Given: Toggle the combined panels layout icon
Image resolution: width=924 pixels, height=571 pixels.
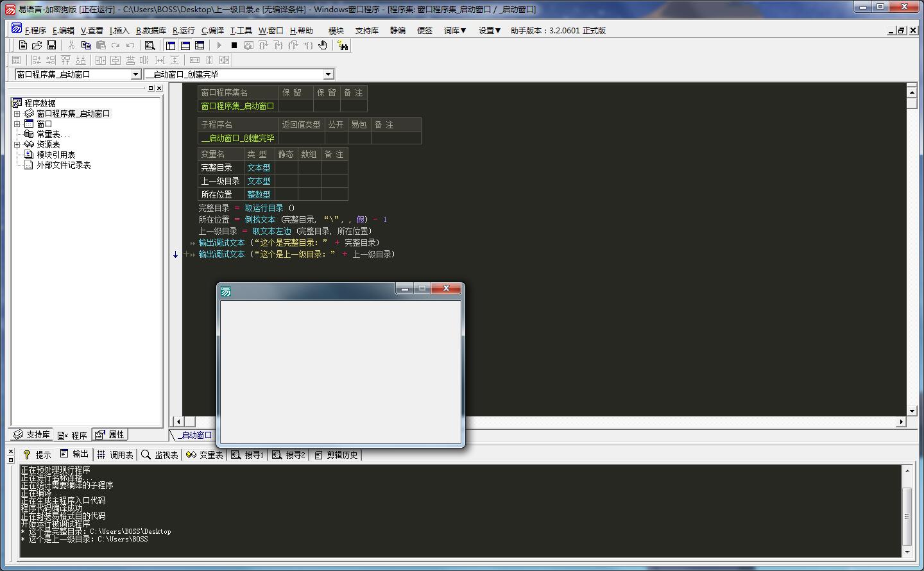Looking at the screenshot, I should point(200,45).
